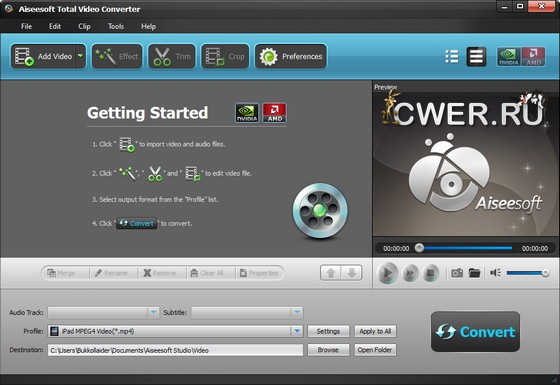Take a snapshot with the camera icon
The width and height of the screenshot is (560, 385).
point(457,273)
